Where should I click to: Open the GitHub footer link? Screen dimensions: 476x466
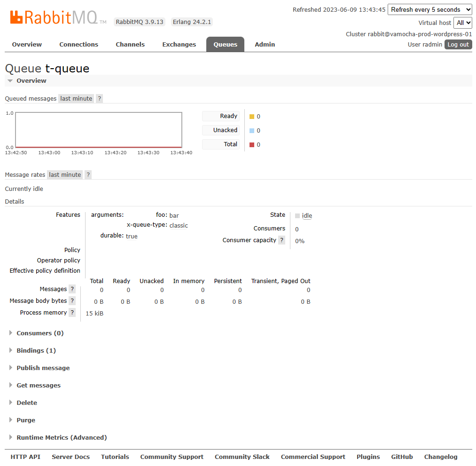click(x=402, y=457)
